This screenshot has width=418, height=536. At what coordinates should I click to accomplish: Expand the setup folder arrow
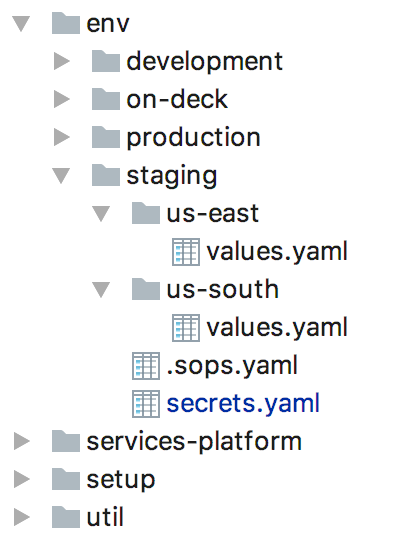click(x=22, y=479)
